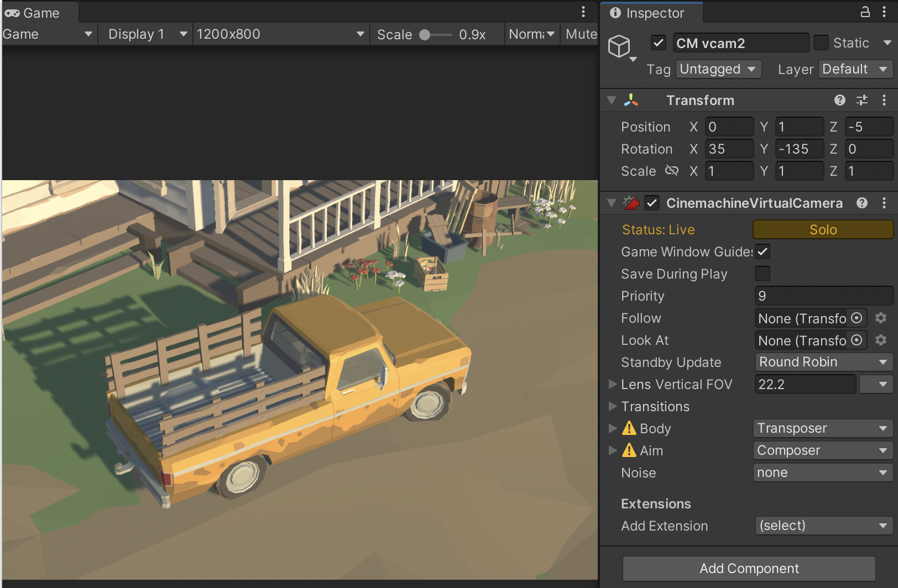
Task: Open the Lens FOV presets dropdown
Action: (876, 384)
